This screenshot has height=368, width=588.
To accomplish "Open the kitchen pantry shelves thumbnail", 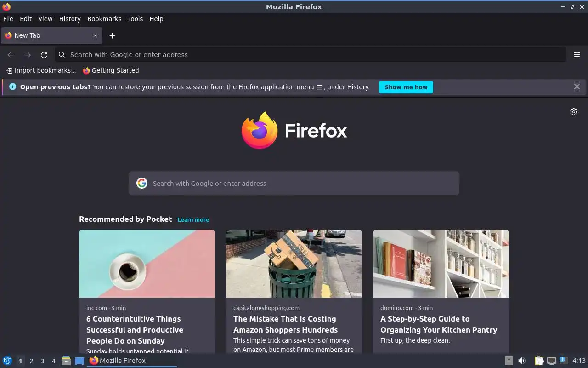I will 441,264.
